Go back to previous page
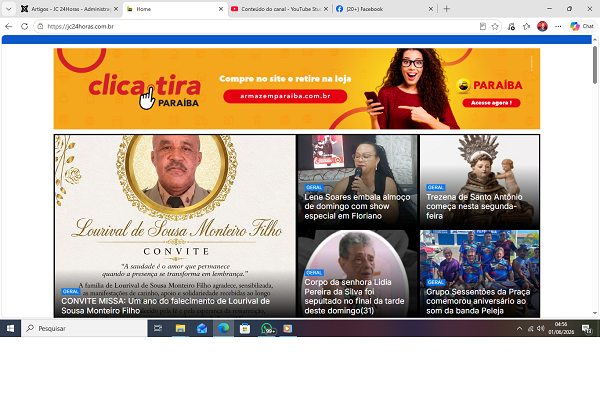The image size is (600, 395). click(x=8, y=26)
